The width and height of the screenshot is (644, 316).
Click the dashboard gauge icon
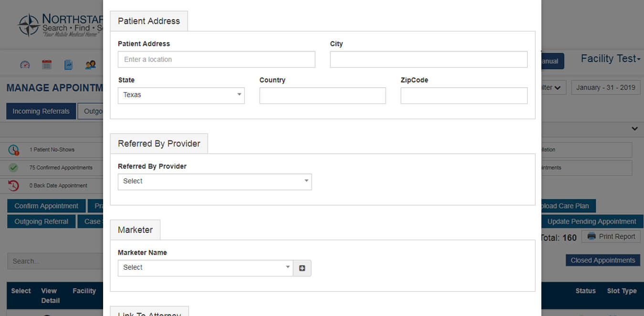(x=25, y=64)
